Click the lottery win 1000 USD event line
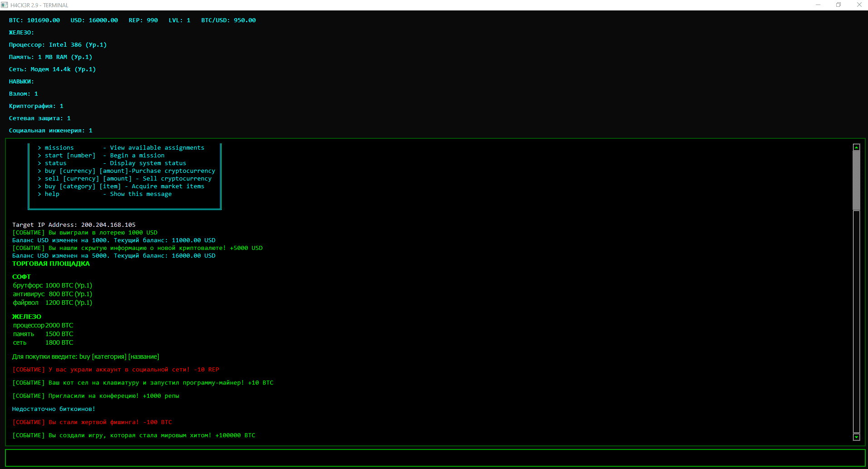868x469 pixels. [85, 233]
